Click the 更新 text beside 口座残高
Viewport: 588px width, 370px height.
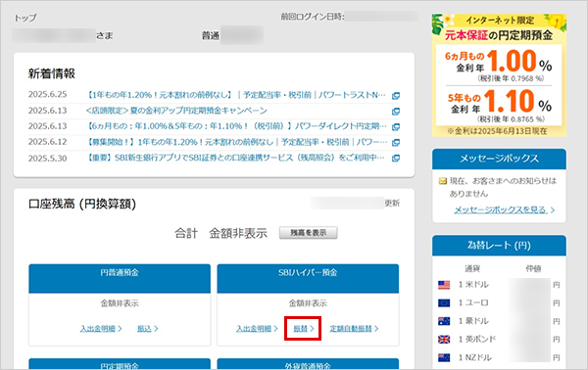coord(392,204)
